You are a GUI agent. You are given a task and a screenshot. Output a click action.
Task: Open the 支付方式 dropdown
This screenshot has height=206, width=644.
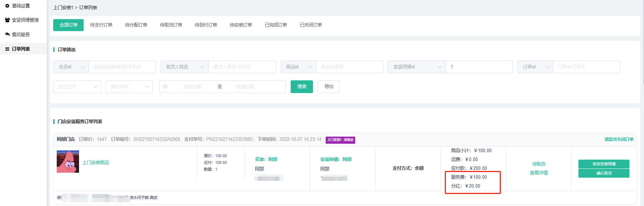(x=77, y=87)
